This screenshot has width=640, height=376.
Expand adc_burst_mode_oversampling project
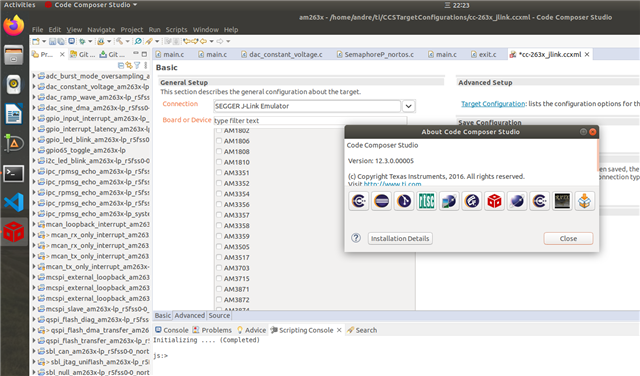(x=34, y=76)
